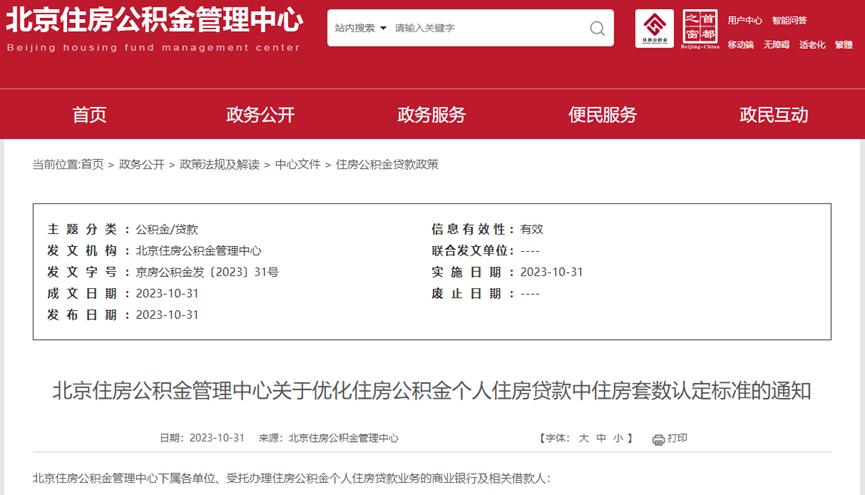The width and height of the screenshot is (865, 495).
Task: Click the 有效 validity value
Action: click(x=532, y=229)
